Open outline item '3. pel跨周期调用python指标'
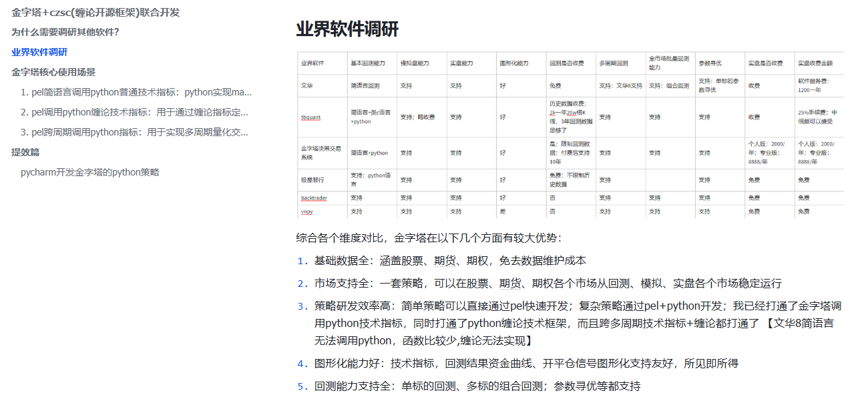Image resolution: width=868 pixels, height=401 pixels. (x=134, y=132)
